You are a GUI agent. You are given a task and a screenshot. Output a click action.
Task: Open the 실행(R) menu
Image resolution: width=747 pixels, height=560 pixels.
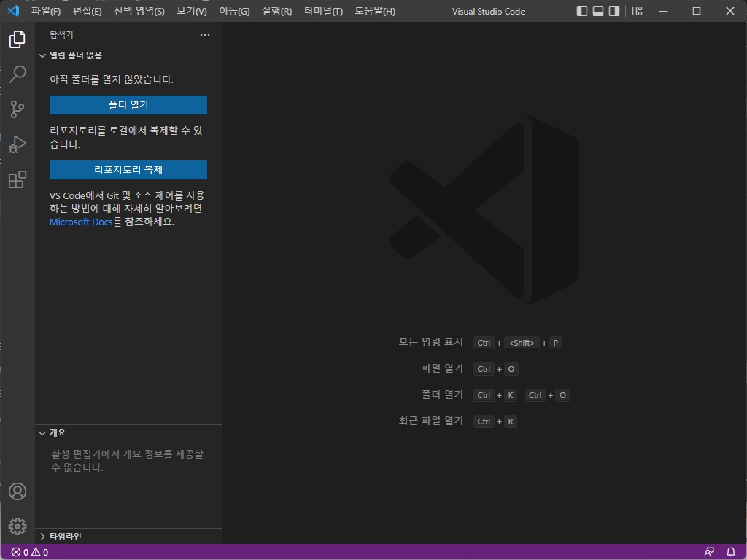point(276,11)
